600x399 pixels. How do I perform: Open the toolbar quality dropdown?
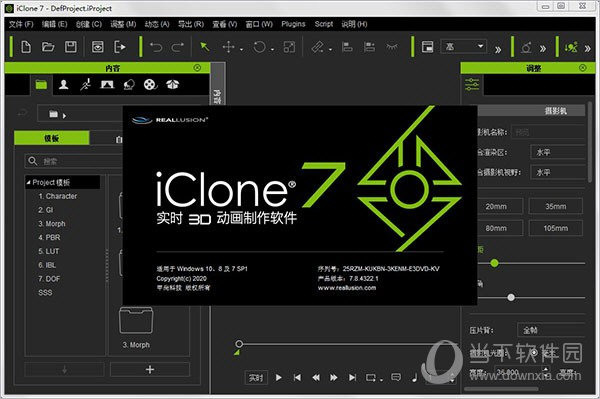(464, 47)
